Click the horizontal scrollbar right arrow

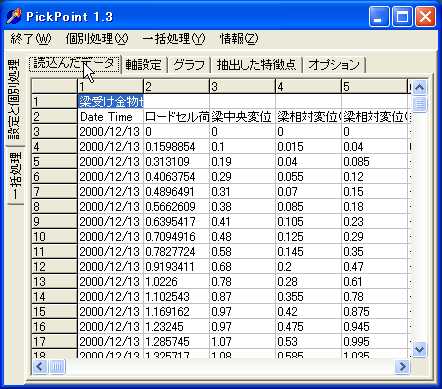[x=403, y=367]
